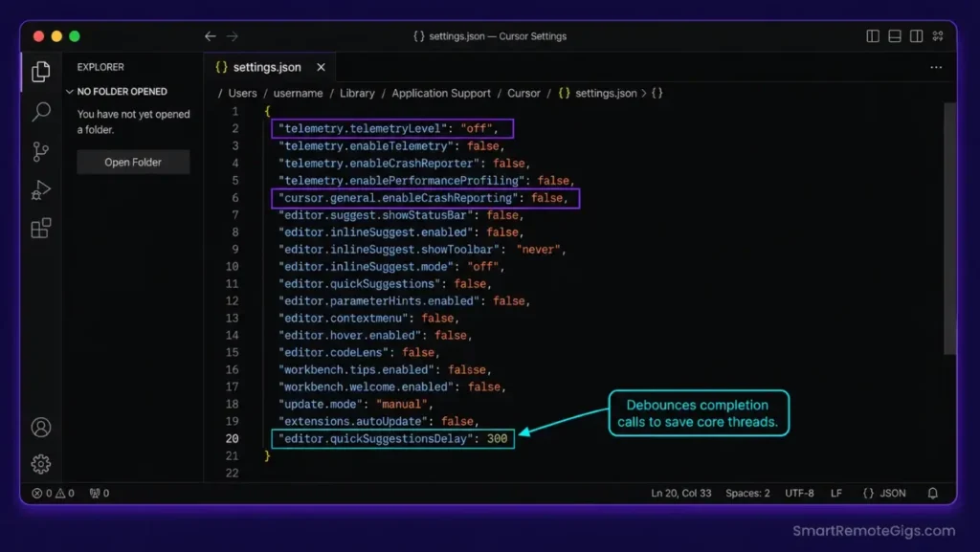Image resolution: width=980 pixels, height=552 pixels.
Task: Change indentation via Spaces: 2
Action: point(747,494)
